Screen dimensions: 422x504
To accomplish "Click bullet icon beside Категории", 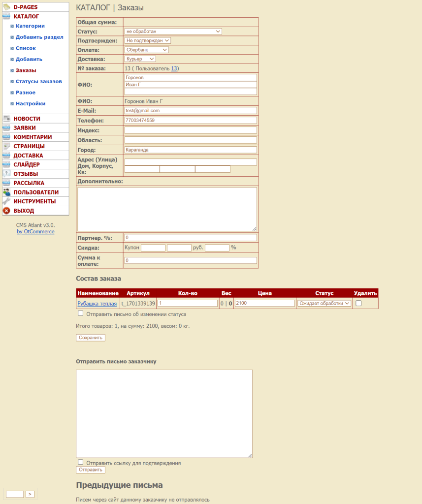I will (12, 26).
